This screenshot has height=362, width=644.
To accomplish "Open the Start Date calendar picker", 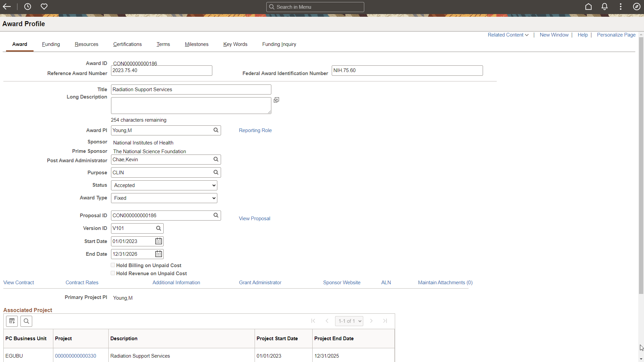I will pyautogui.click(x=158, y=241).
